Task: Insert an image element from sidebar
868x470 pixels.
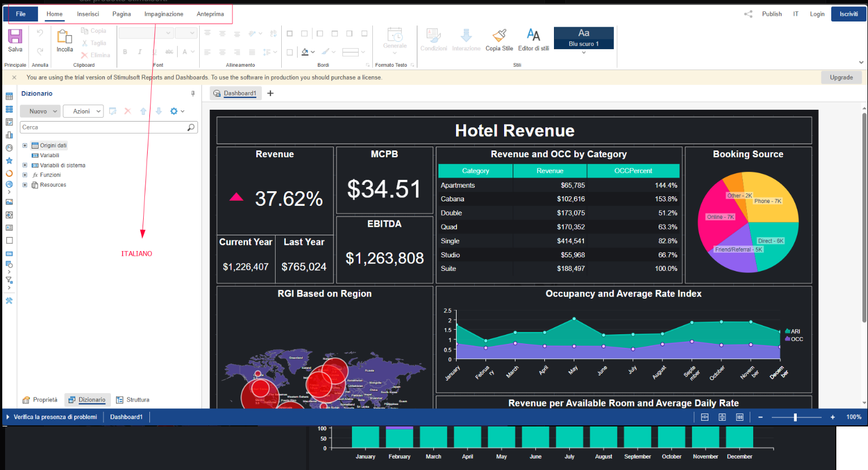Action: [9, 202]
